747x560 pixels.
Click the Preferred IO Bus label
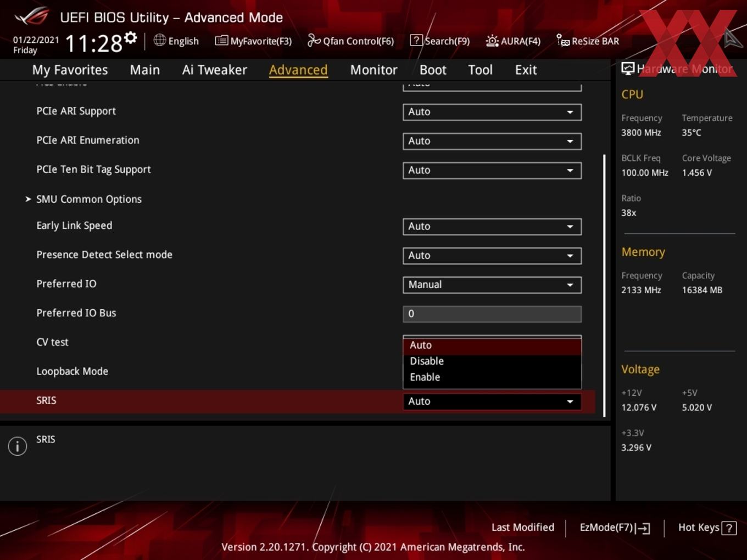(76, 313)
